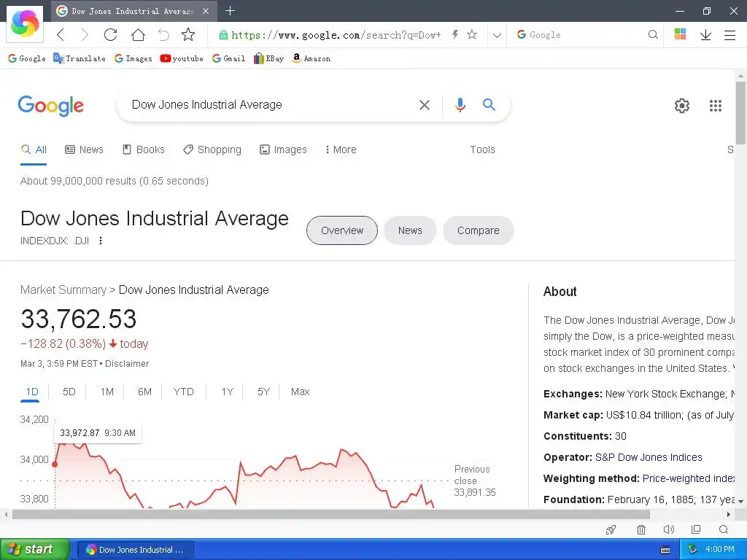747x560 pixels.
Task: Open EBay bookmark
Action: 268,58
